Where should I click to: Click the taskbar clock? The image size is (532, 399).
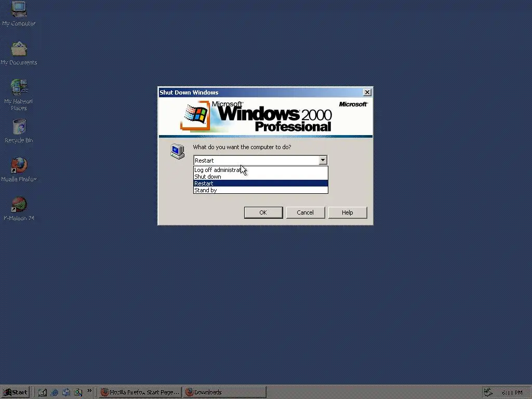[512, 392]
